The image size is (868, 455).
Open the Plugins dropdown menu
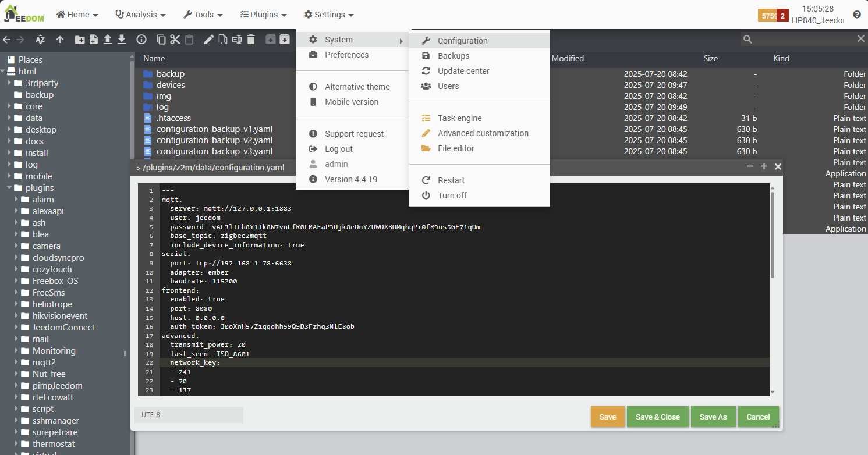263,15
